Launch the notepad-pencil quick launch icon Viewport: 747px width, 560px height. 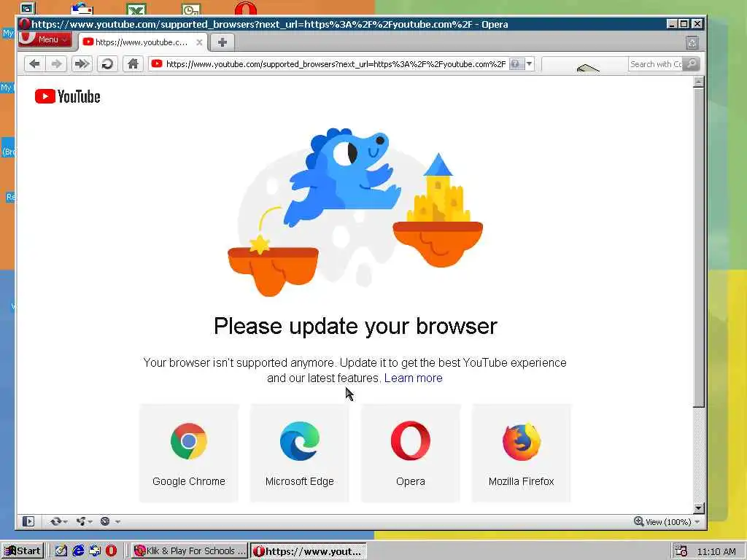pyautogui.click(x=61, y=551)
